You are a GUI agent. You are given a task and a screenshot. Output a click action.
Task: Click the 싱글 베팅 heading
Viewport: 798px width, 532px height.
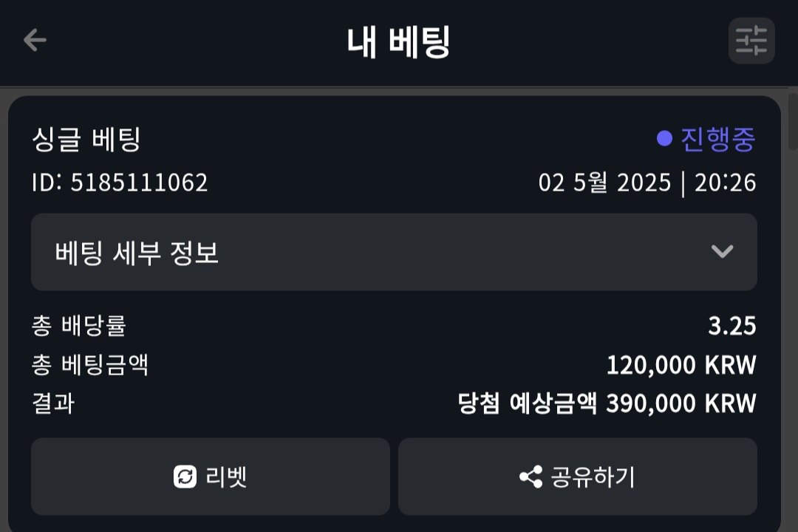point(86,139)
